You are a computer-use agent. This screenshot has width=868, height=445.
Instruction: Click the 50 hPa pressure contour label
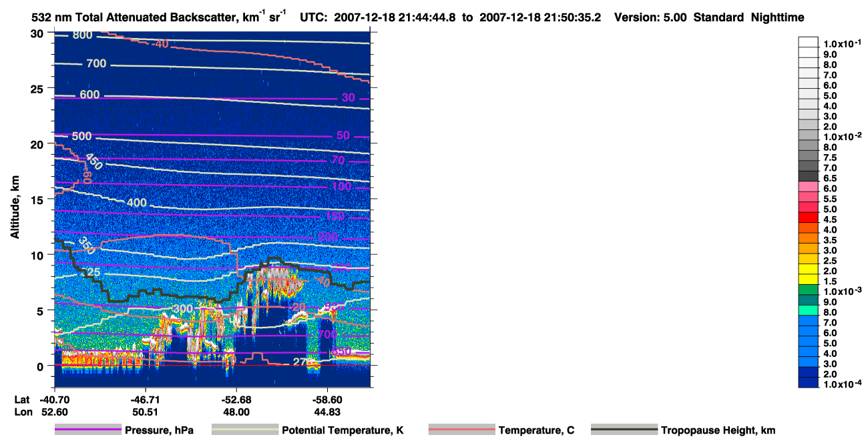click(x=343, y=135)
